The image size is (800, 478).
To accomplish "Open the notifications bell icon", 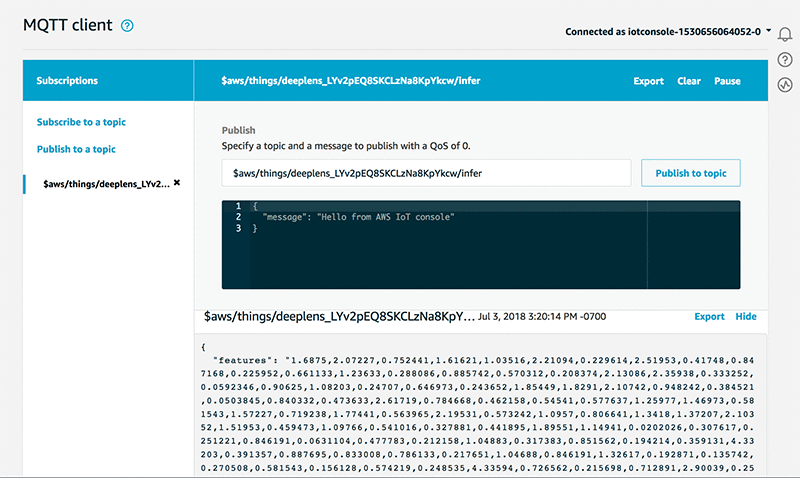I will coord(785,34).
